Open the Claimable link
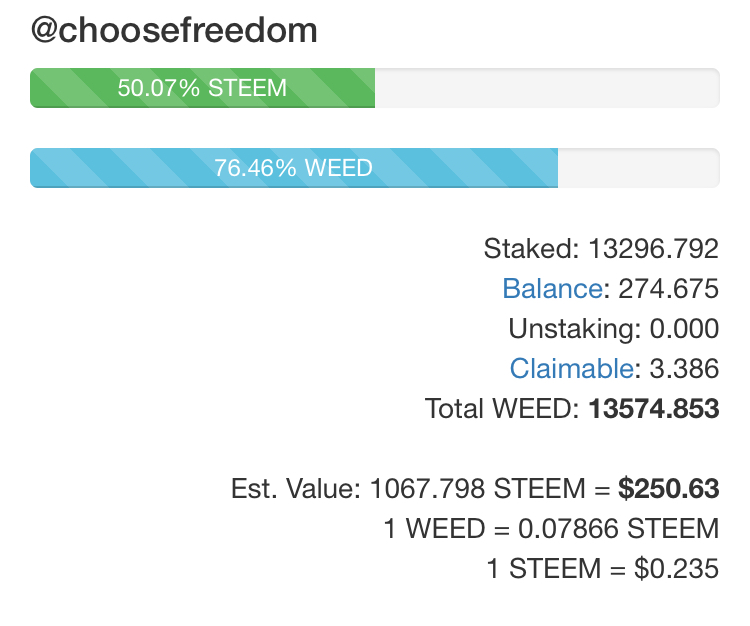750x626 pixels. click(x=571, y=369)
